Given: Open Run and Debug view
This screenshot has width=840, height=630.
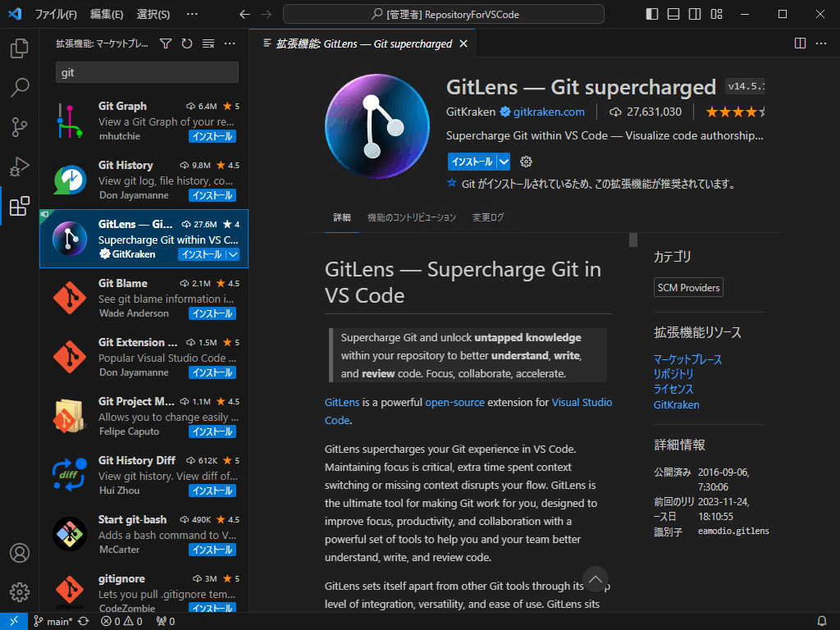Looking at the screenshot, I should point(20,167).
